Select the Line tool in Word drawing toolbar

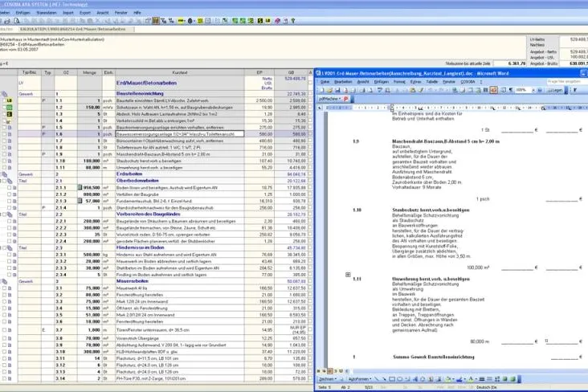[377, 379]
